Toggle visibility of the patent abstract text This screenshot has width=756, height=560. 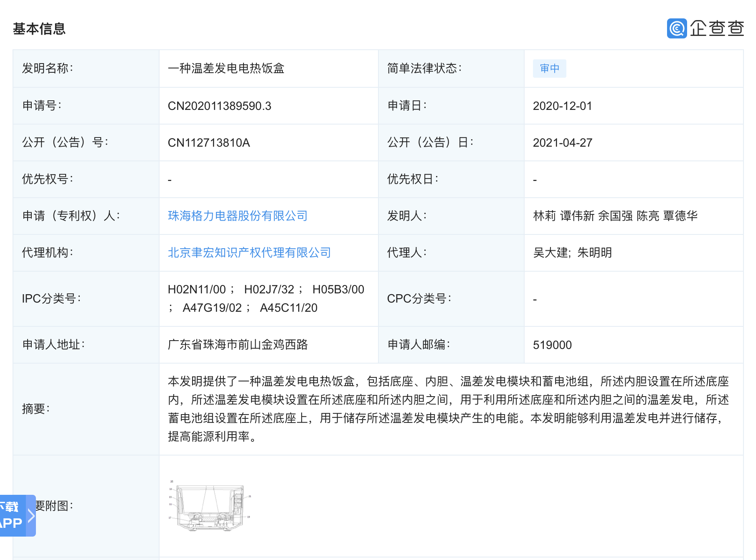click(447, 410)
